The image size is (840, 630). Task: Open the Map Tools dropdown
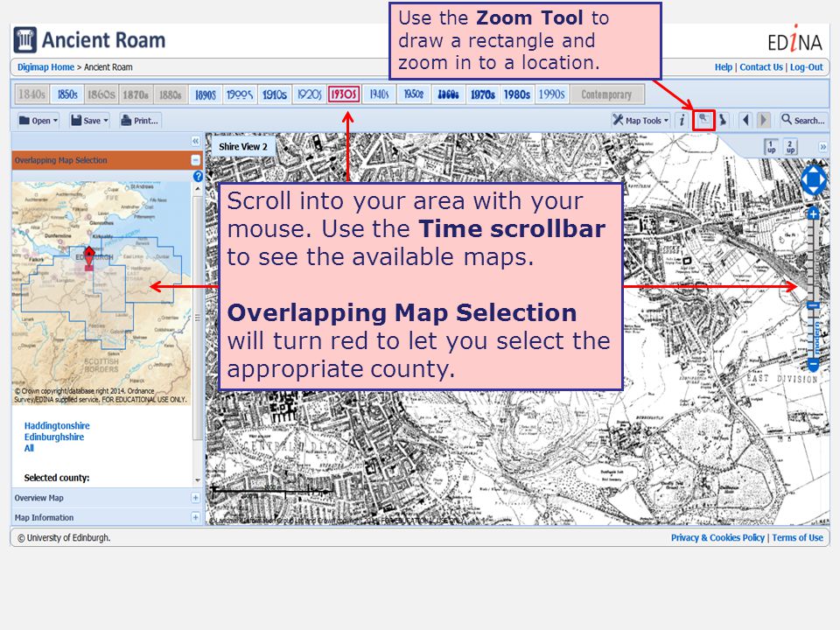tap(640, 120)
